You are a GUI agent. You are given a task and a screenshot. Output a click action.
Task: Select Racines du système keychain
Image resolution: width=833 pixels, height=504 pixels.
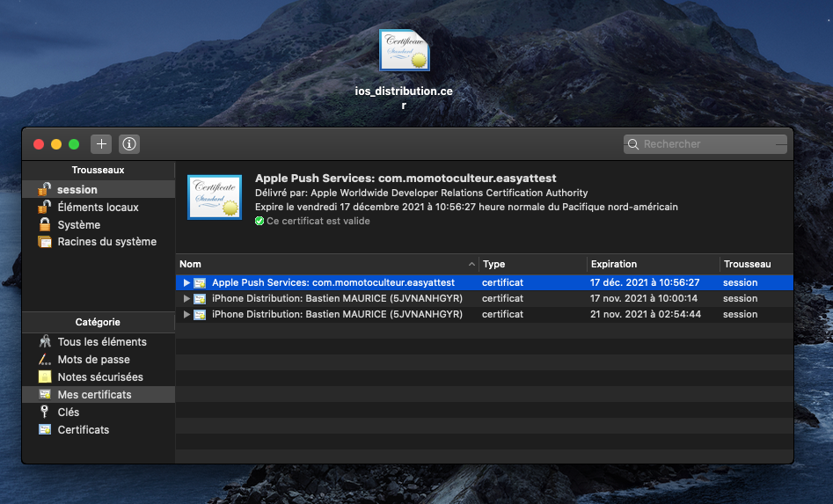click(x=99, y=242)
